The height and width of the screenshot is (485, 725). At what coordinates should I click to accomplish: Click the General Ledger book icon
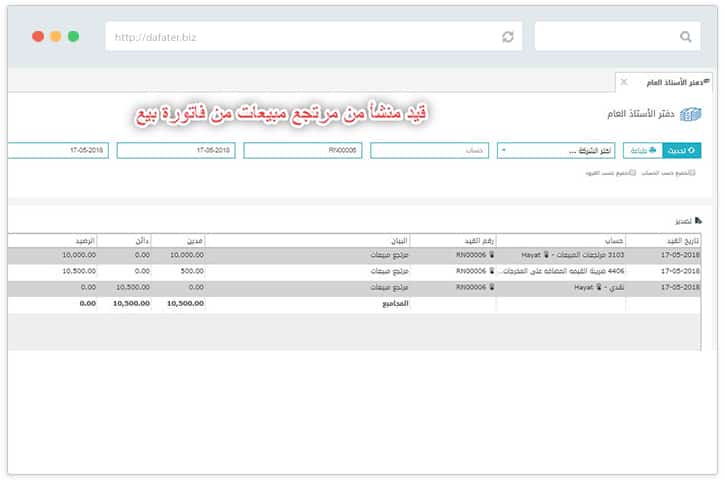click(690, 114)
